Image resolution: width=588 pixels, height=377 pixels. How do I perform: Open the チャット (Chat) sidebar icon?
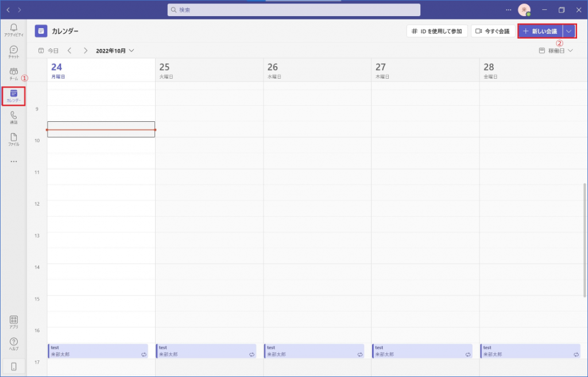[14, 52]
